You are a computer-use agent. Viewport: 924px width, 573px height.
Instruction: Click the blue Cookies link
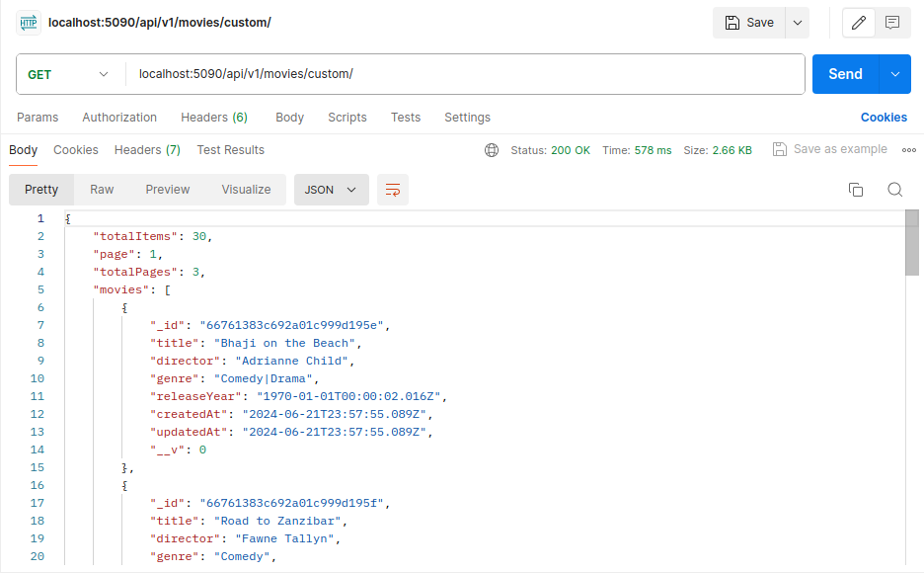pos(884,118)
